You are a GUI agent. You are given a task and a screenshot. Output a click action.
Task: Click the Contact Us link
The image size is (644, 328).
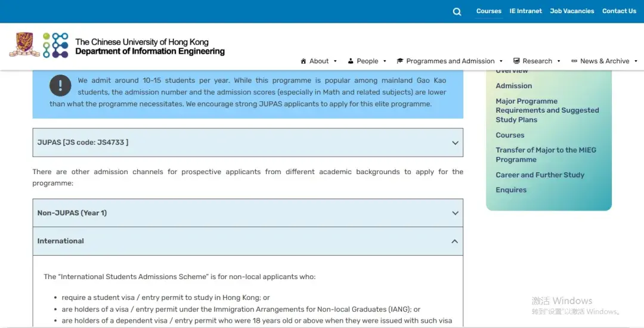click(x=619, y=11)
